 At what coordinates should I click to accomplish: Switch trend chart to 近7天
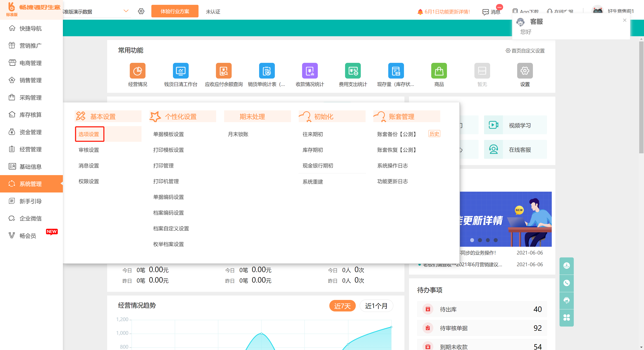pos(342,306)
